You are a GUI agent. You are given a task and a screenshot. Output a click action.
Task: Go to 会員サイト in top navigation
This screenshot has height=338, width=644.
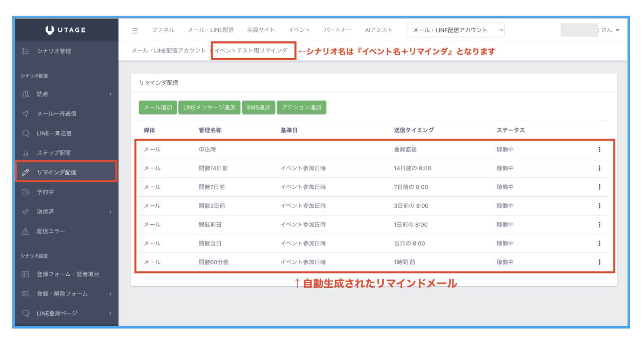pos(261,30)
